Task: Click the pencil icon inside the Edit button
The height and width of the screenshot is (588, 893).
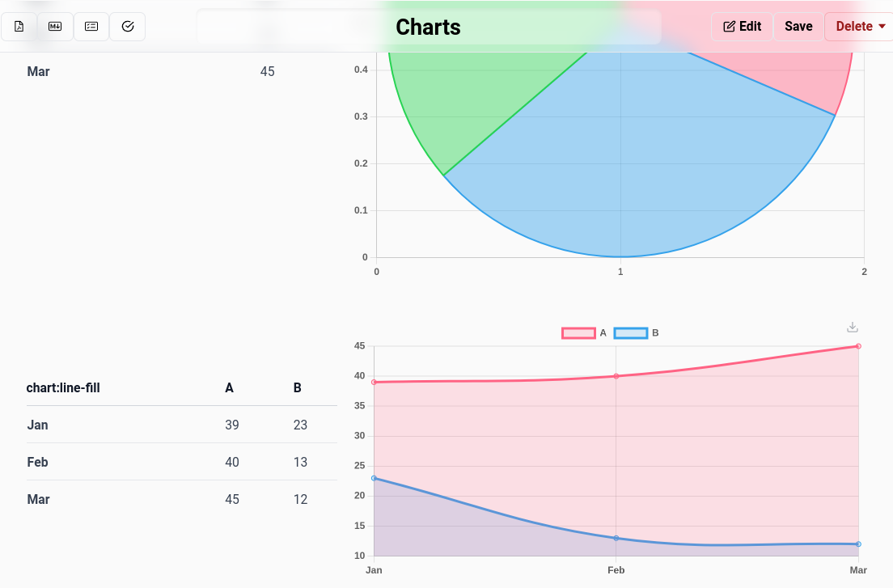Action: (729, 26)
